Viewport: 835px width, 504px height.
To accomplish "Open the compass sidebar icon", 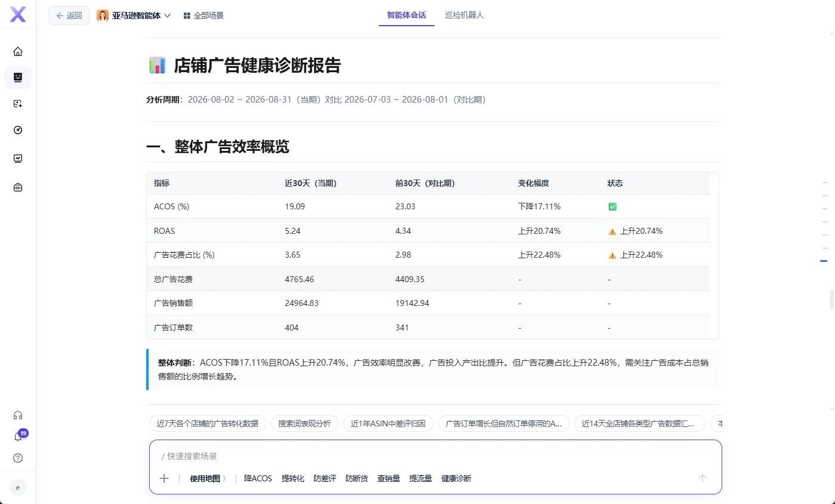I will click(x=18, y=130).
